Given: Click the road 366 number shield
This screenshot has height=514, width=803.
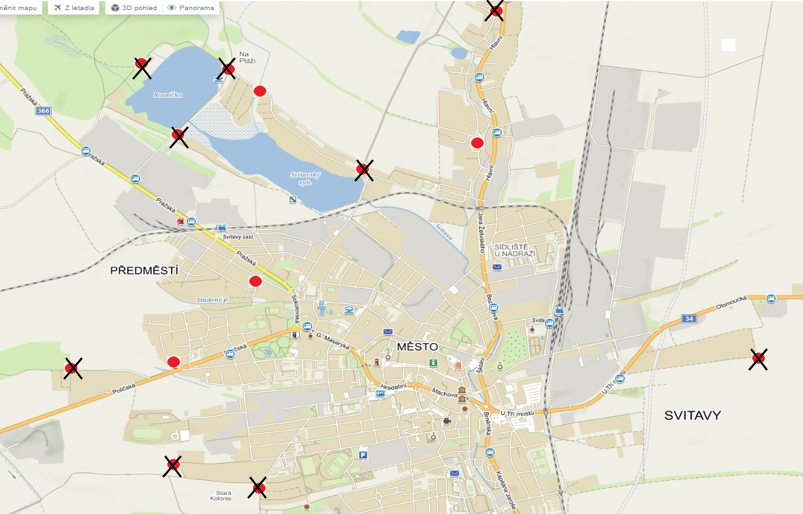Looking at the screenshot, I should [x=43, y=111].
